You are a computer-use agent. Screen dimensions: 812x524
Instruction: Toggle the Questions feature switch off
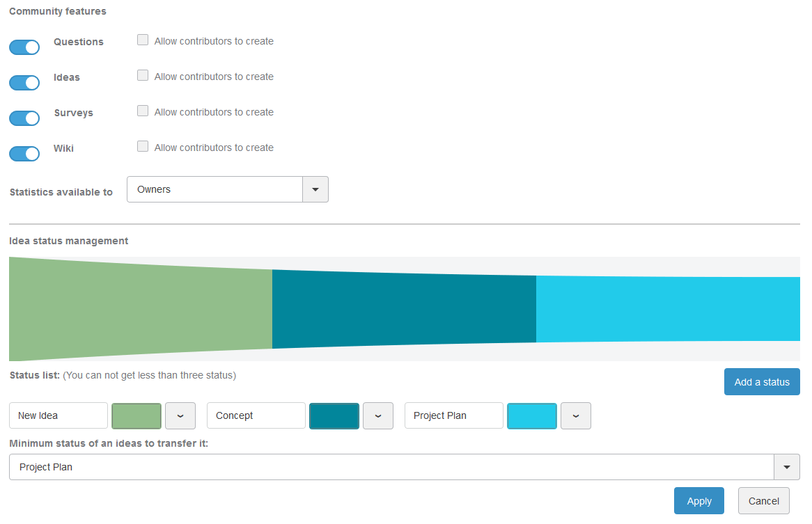pos(24,47)
